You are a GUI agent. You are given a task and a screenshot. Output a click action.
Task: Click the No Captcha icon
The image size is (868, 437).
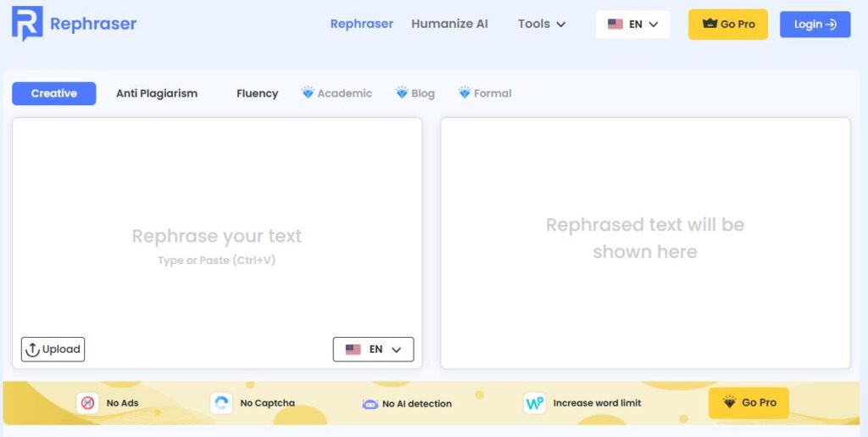tap(221, 403)
